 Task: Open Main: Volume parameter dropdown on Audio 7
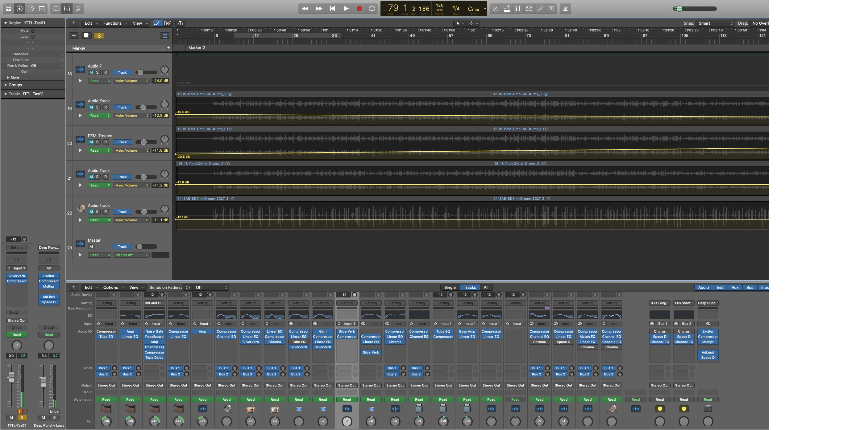[x=131, y=81]
